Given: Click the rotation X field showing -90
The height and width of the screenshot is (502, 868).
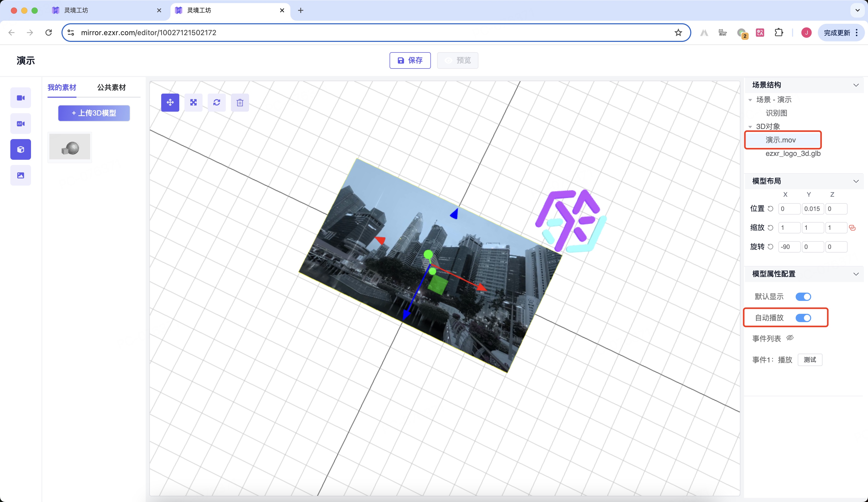Looking at the screenshot, I should (x=789, y=247).
